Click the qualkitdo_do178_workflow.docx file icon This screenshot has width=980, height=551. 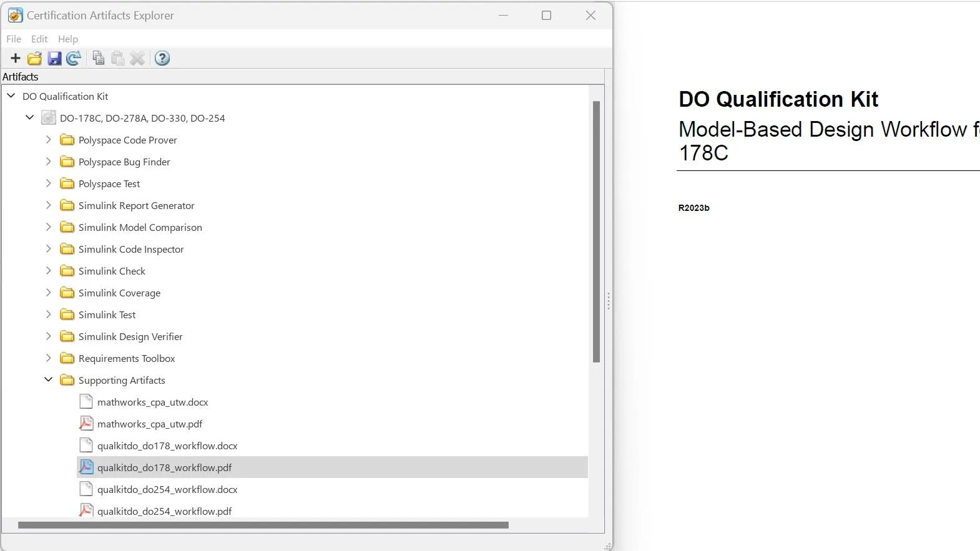click(86, 445)
